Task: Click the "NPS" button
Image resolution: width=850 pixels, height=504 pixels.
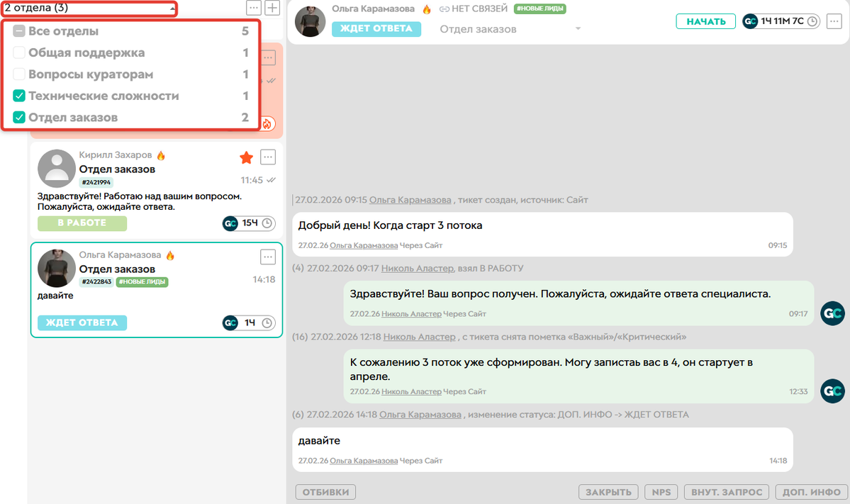Action: [661, 492]
